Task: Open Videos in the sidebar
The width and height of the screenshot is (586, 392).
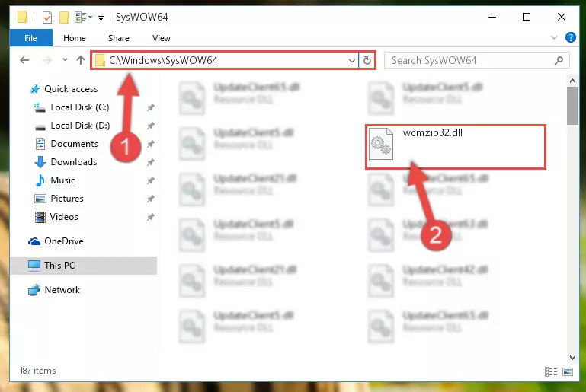Action: pyautogui.click(x=64, y=217)
